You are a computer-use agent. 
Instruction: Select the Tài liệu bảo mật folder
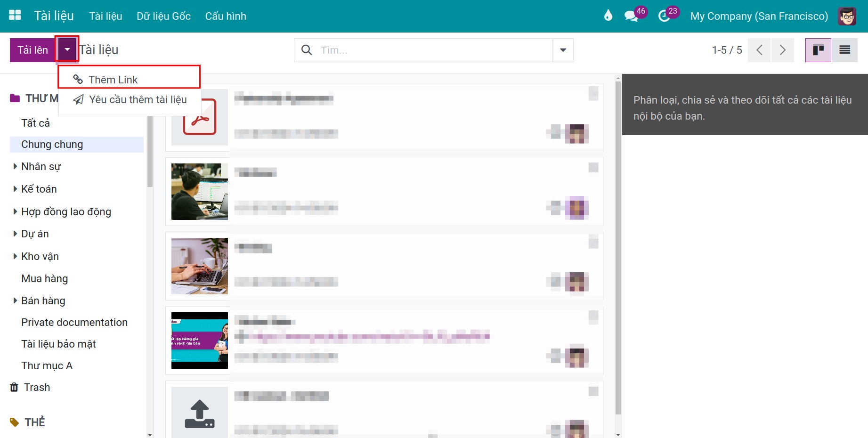click(58, 344)
